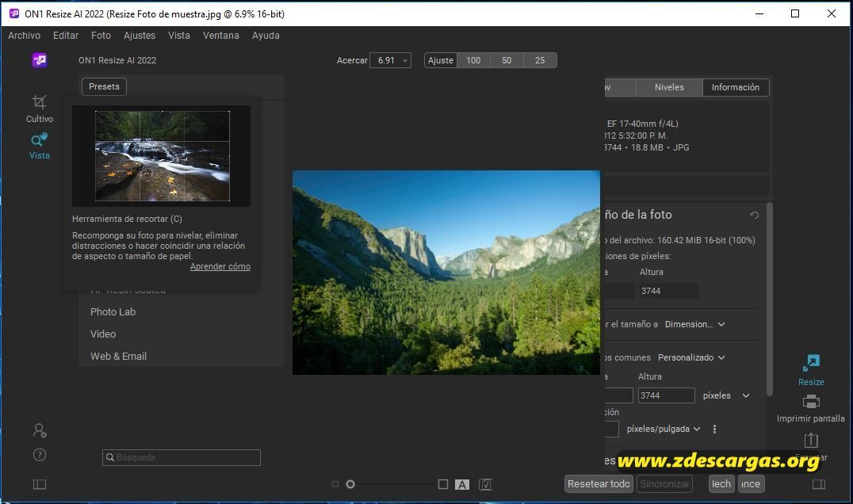Open the Dimension resize mode dropdown
Screen dimensions: 853x504
(x=694, y=324)
